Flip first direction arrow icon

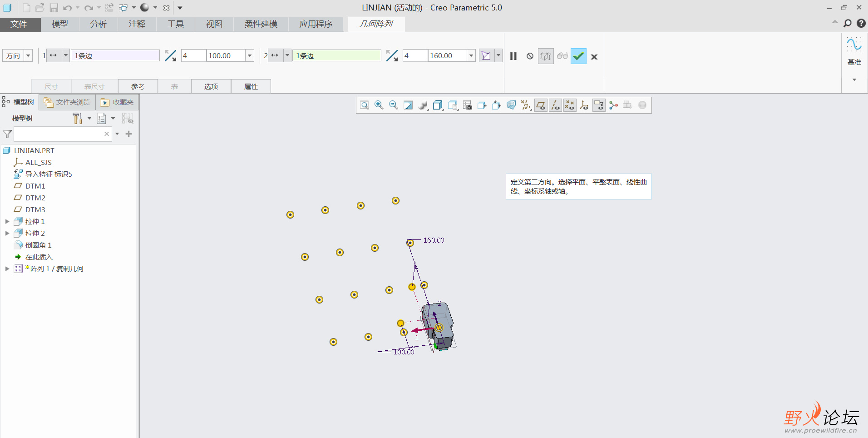click(x=170, y=55)
